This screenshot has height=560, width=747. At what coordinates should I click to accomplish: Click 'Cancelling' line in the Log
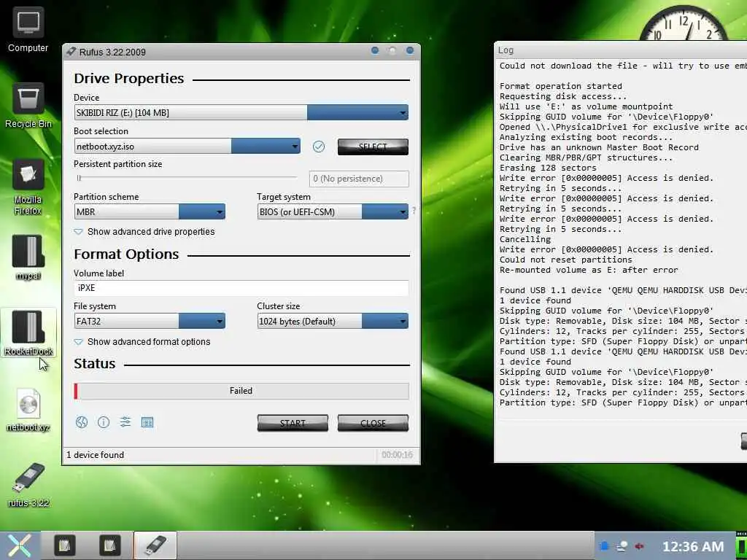click(x=525, y=239)
